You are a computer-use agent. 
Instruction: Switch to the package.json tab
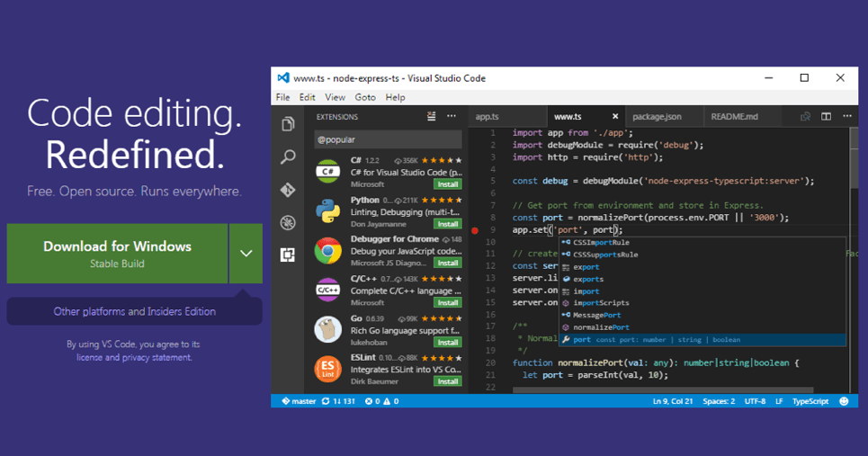664,117
